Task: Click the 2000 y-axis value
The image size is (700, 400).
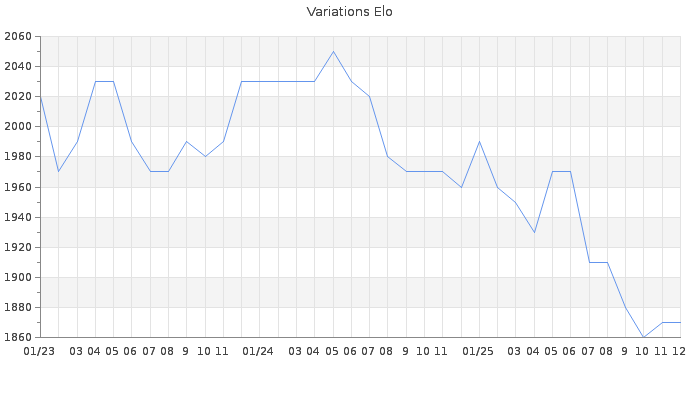Action: coord(18,127)
